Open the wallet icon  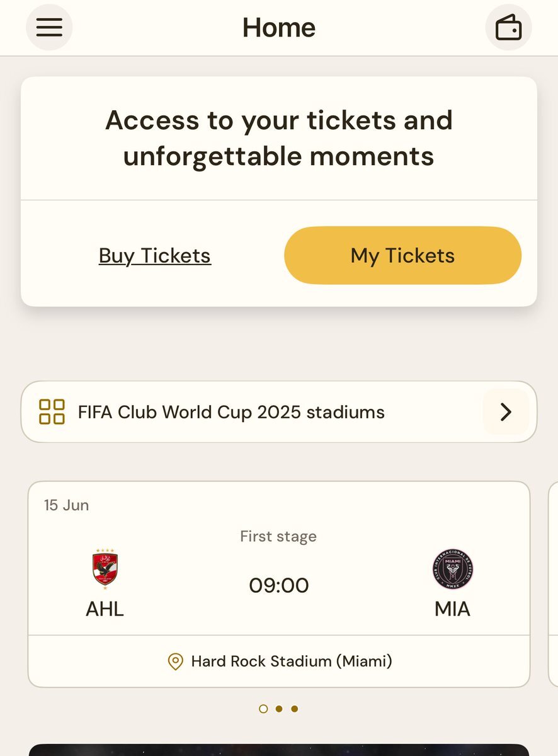(508, 27)
